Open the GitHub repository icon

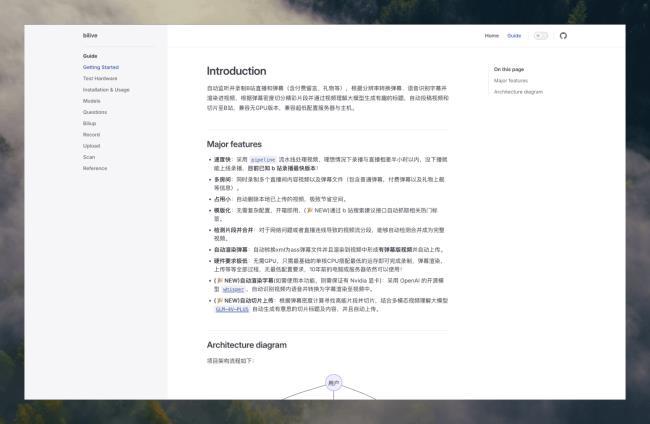(x=563, y=36)
